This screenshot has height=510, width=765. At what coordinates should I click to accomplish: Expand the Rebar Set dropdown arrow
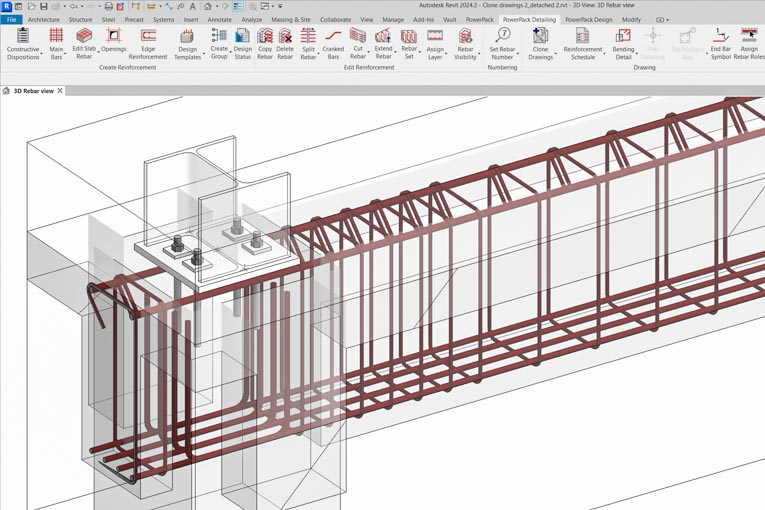click(x=420, y=53)
